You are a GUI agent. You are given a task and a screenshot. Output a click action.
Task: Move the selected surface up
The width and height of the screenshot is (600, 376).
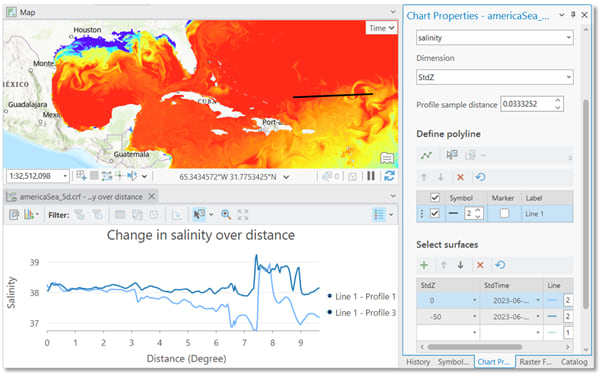(x=443, y=265)
